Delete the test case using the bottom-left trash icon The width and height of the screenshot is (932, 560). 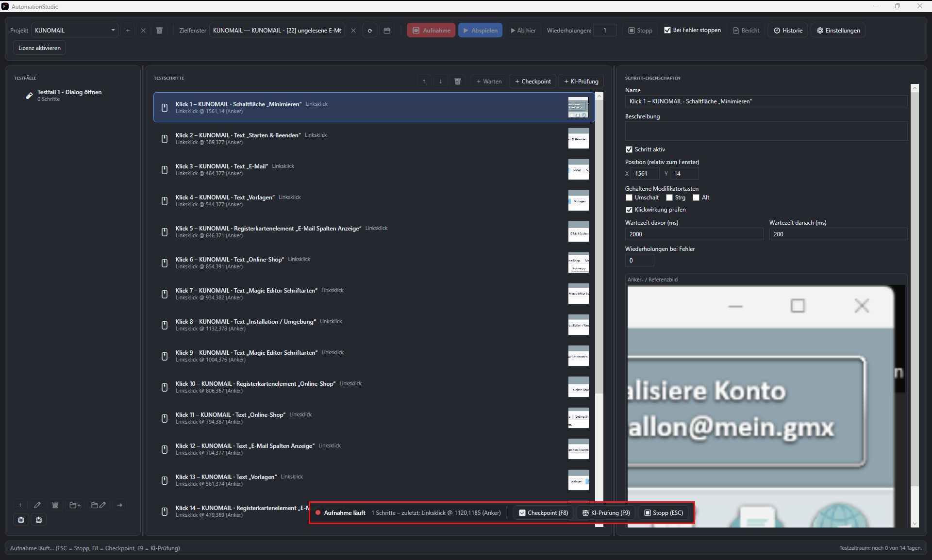point(55,505)
